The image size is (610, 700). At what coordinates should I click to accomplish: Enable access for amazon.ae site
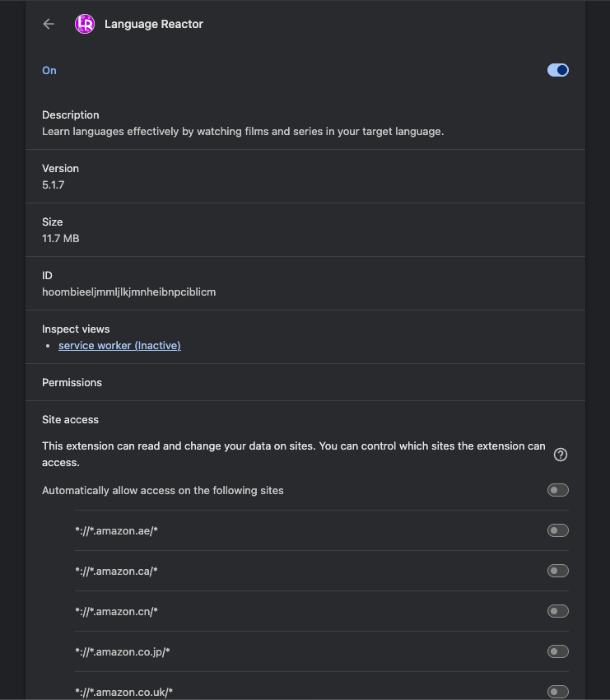(557, 530)
